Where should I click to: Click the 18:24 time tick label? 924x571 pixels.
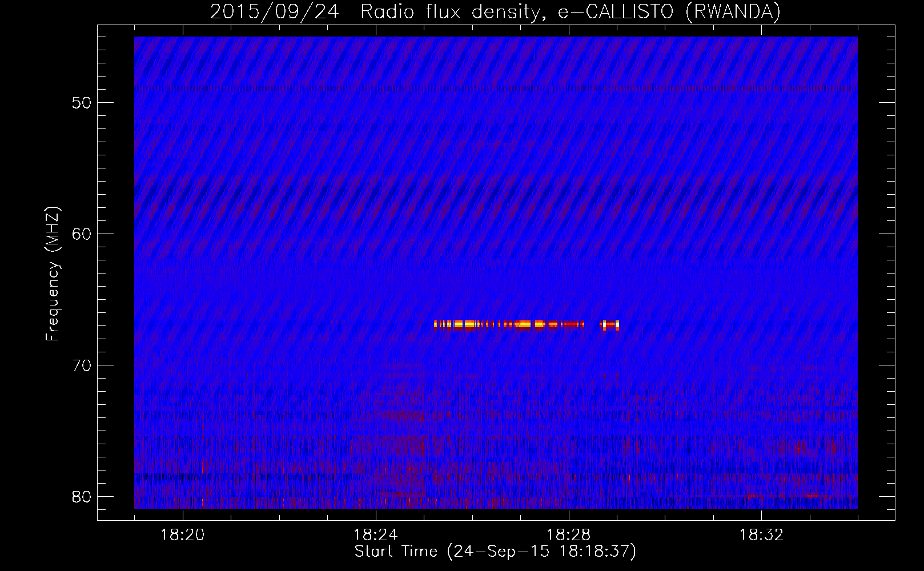[376, 535]
